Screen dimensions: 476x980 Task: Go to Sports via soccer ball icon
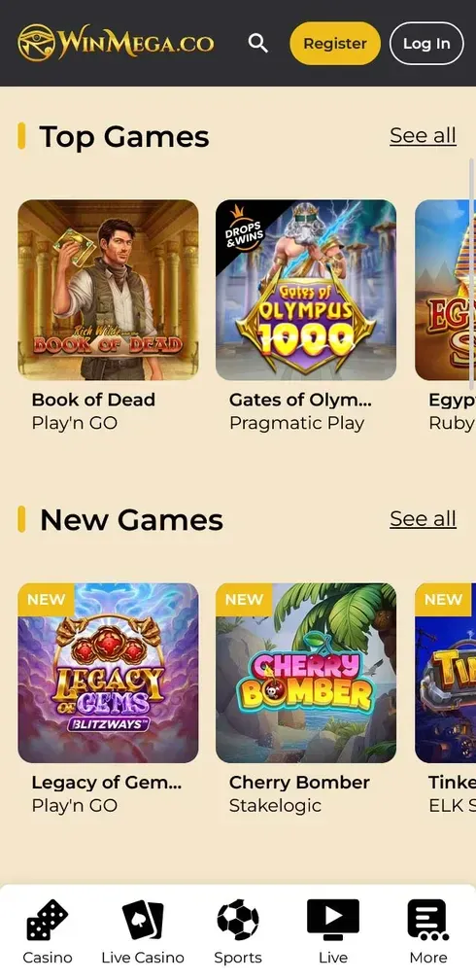pos(238,920)
